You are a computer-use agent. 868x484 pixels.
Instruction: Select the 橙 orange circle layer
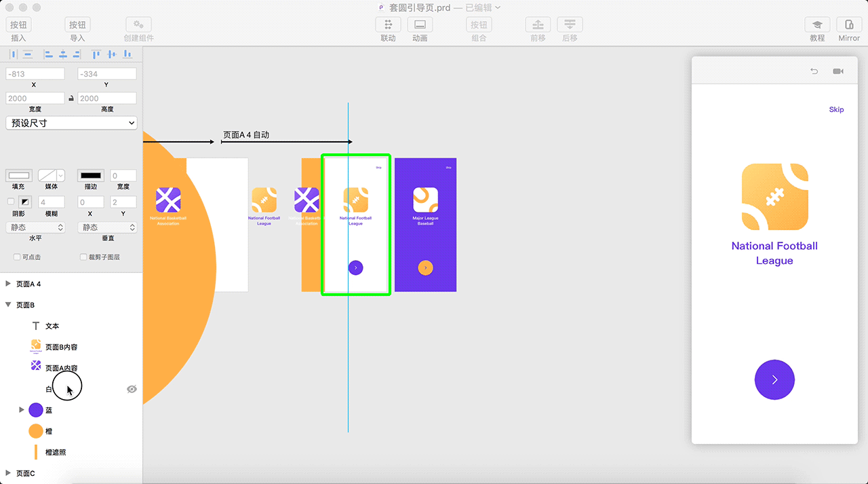tap(71, 431)
